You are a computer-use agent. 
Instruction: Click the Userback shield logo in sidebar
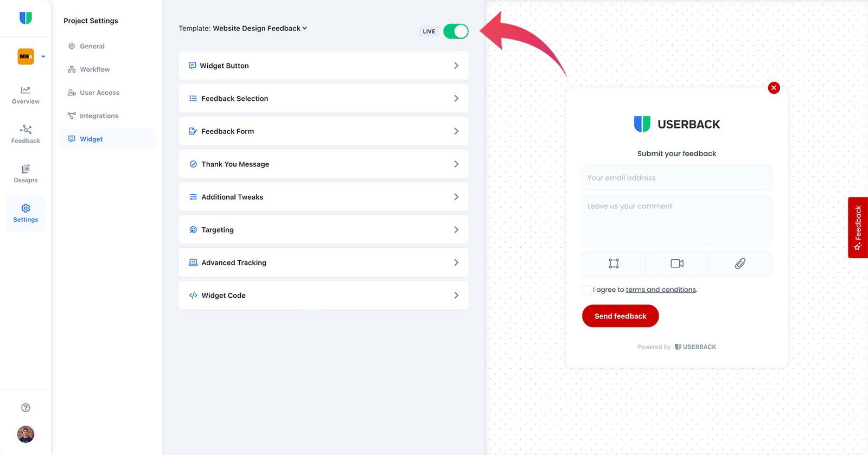[x=25, y=18]
